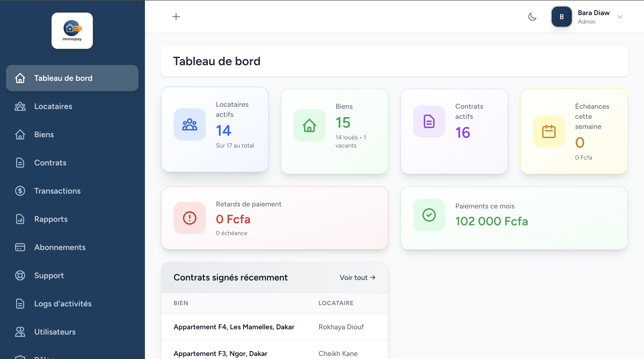Click the Bara Diaw avatar badge
The image size is (644, 359).
562,17
